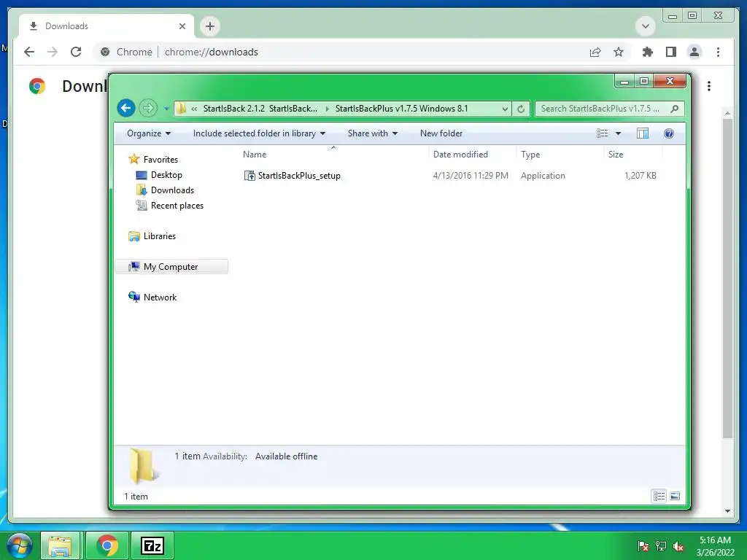The height and width of the screenshot is (560, 747).
Task: Switch to Chrome from the taskbar
Action: 107,545
